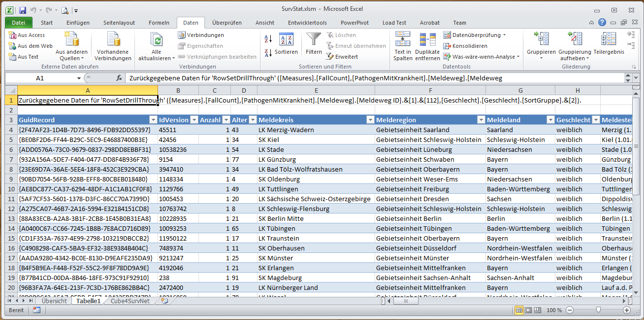
Task: Click the zoom slider handle
Action: (x=598, y=310)
